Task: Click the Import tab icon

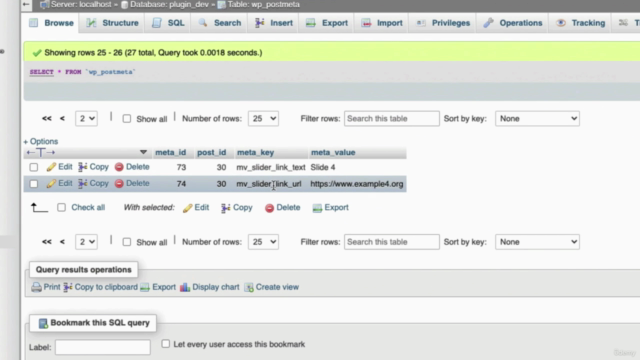Action: [x=367, y=23]
